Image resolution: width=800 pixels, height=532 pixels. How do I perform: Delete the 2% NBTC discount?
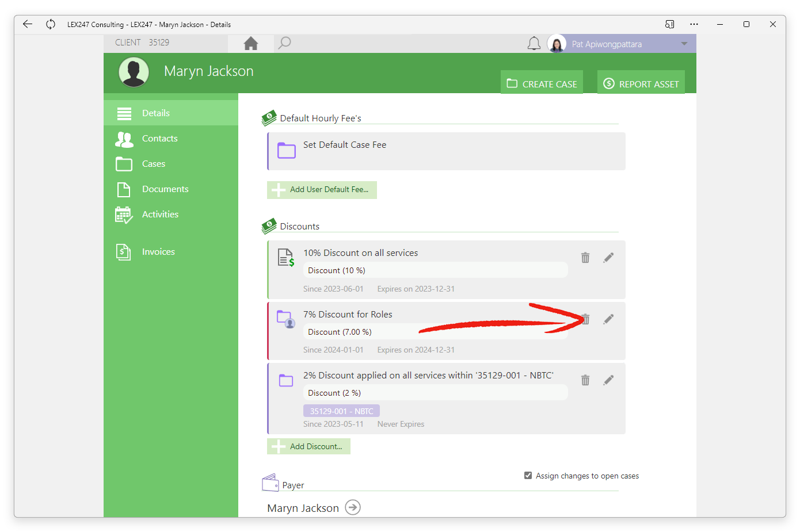[x=585, y=380]
